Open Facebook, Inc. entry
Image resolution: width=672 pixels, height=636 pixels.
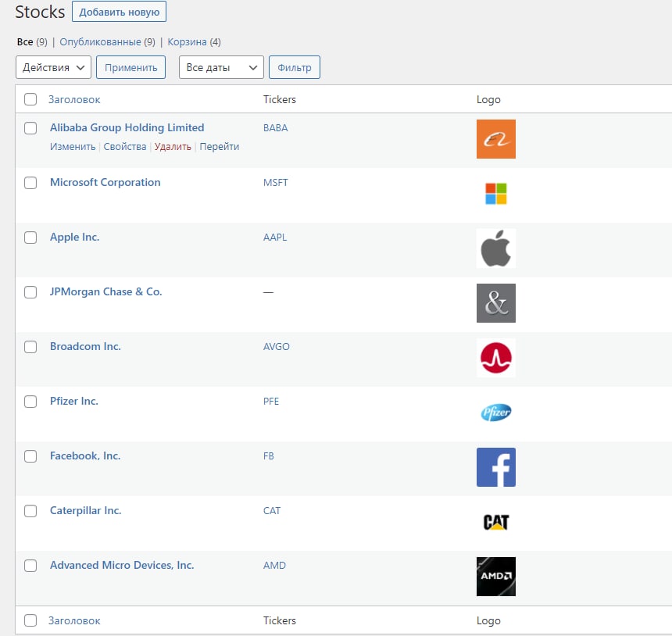point(85,456)
